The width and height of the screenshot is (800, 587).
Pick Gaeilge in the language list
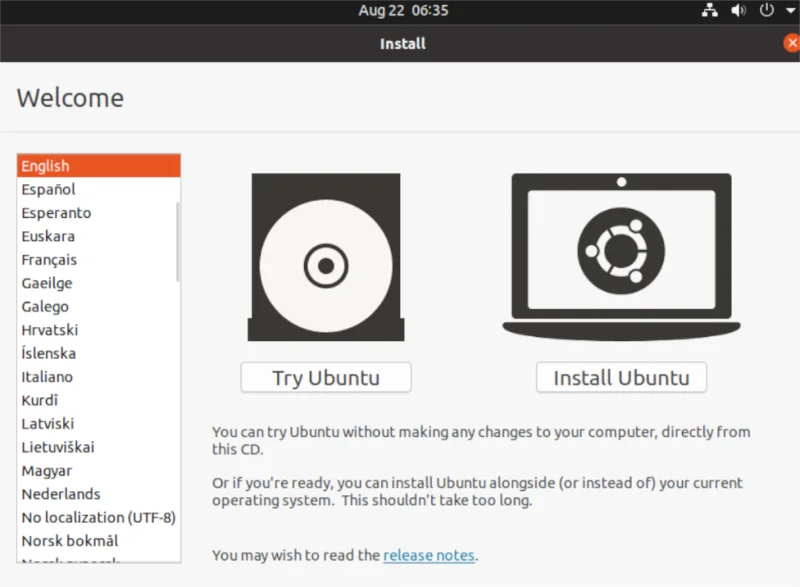coord(98,283)
